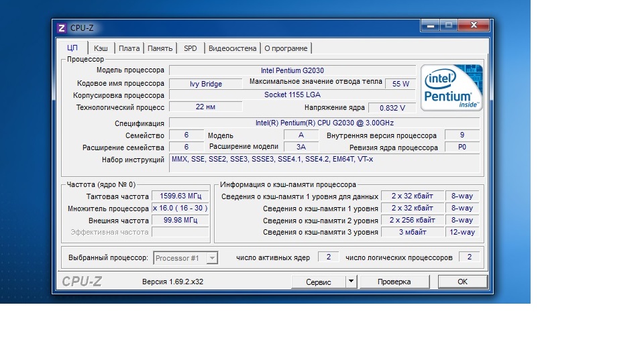Open the Видеосистема tab
Viewport: 644px width, 362px height.
coord(232,48)
